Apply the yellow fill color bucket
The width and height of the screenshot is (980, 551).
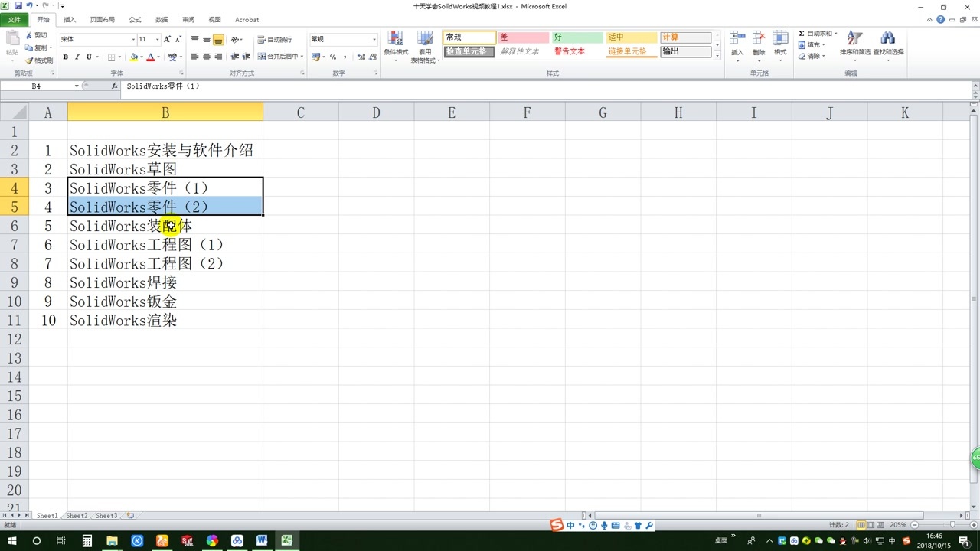click(x=134, y=57)
